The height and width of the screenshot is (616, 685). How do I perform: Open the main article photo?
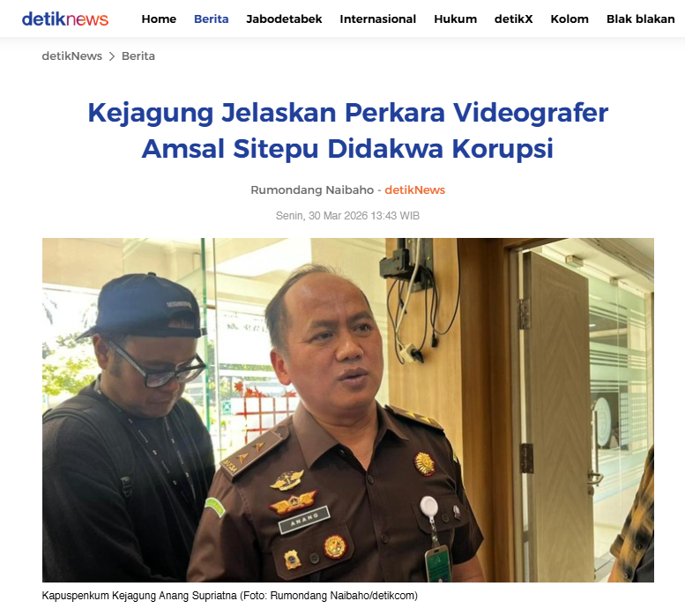[x=347, y=410]
